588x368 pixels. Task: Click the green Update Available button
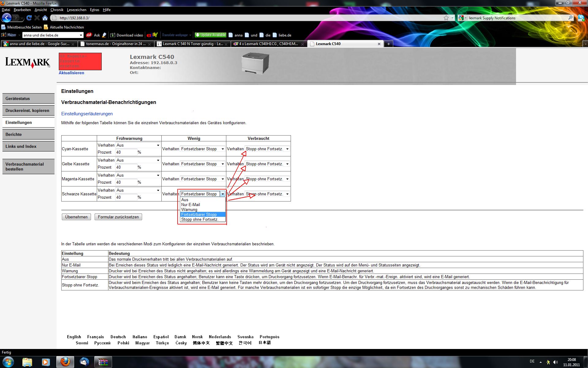click(x=210, y=35)
